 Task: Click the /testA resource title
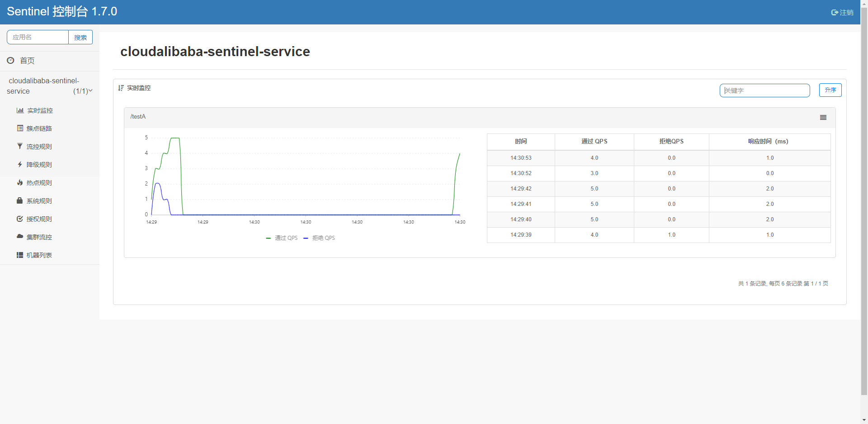(138, 117)
